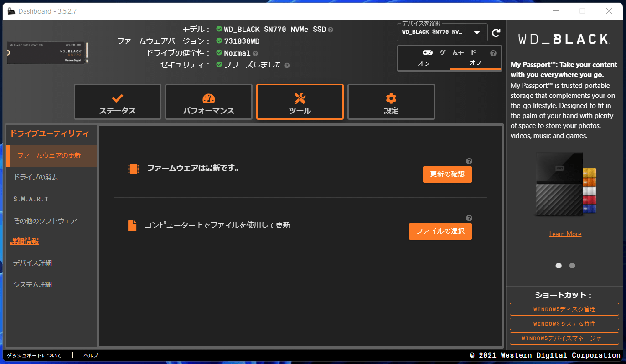Click the green check icon beside security
626x364 pixels.
pyautogui.click(x=219, y=65)
